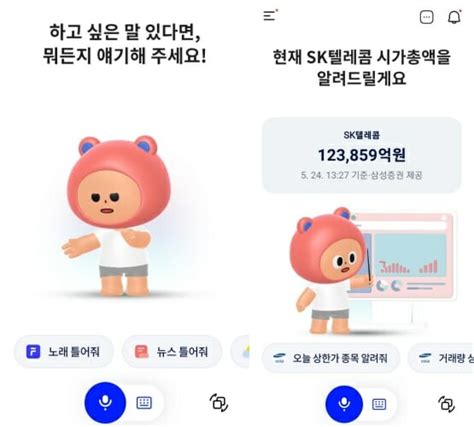This screenshot has height=427, width=474.
Task: Tap the bear character presenting the chart
Action: (328, 270)
